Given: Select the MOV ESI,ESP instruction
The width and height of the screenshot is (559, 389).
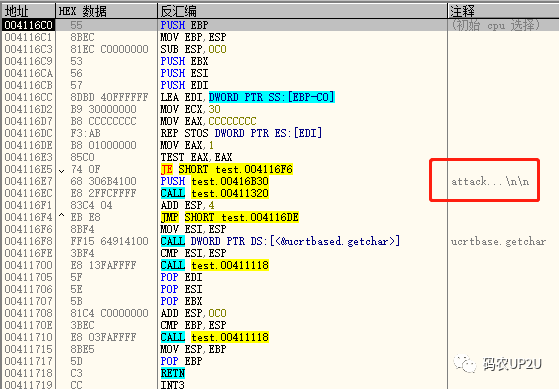Looking at the screenshot, I should click(193, 229).
